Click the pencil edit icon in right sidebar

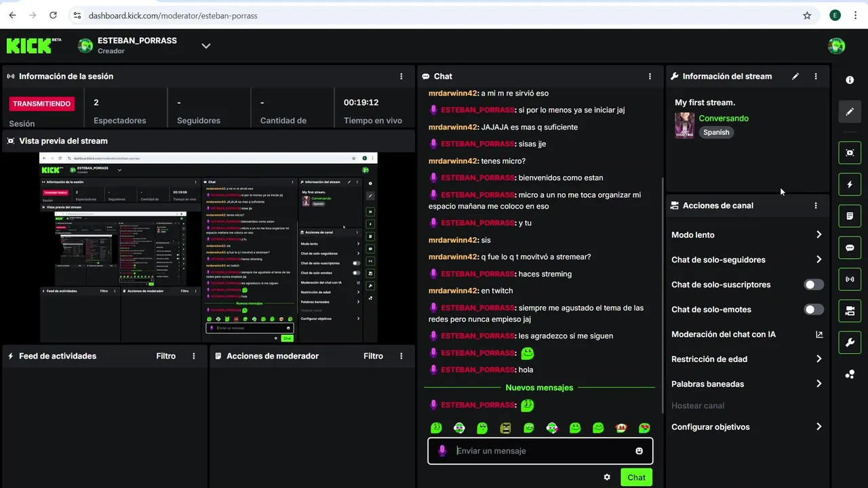(850, 111)
